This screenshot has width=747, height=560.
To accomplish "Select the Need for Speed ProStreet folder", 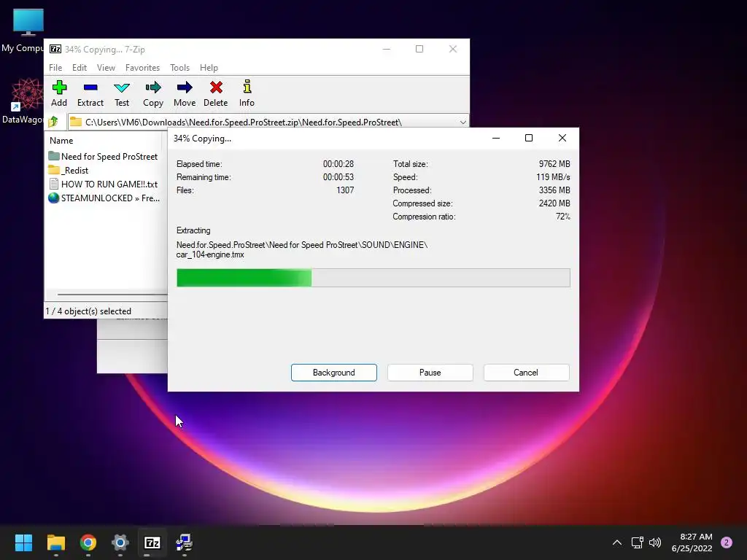I will (104, 156).
